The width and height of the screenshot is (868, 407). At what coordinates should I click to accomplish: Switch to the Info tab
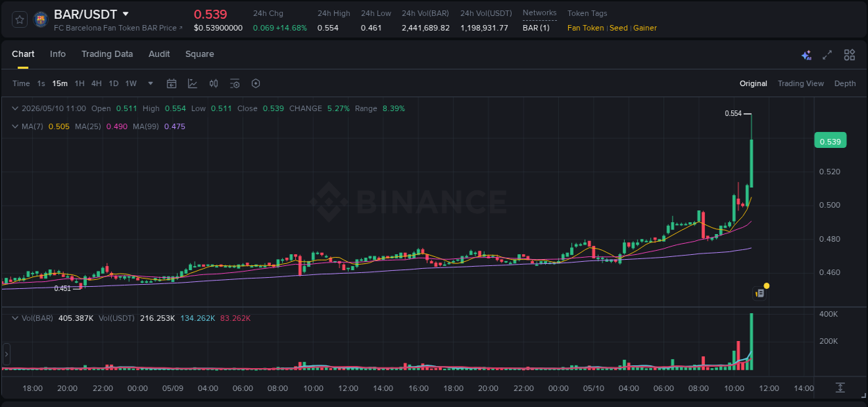point(58,54)
